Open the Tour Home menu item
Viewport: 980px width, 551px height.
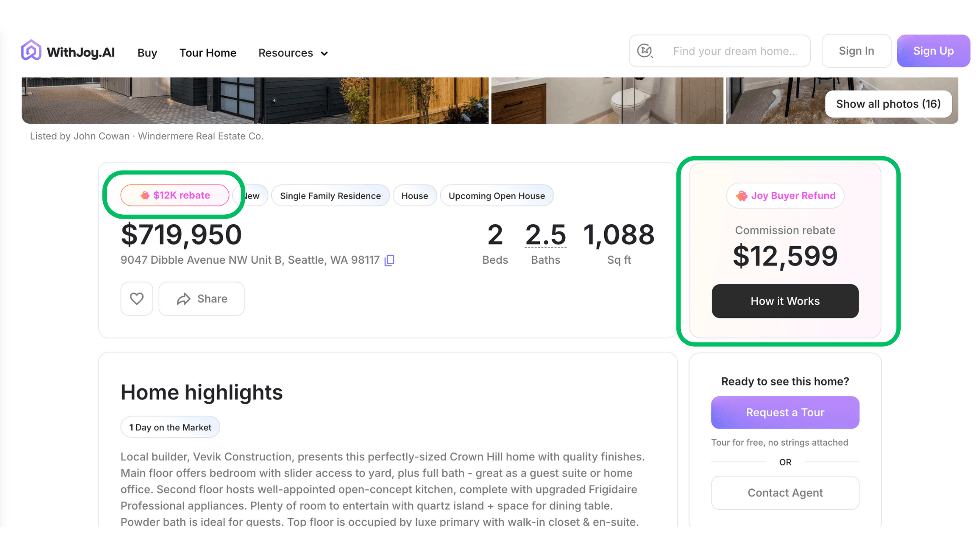pos(208,53)
